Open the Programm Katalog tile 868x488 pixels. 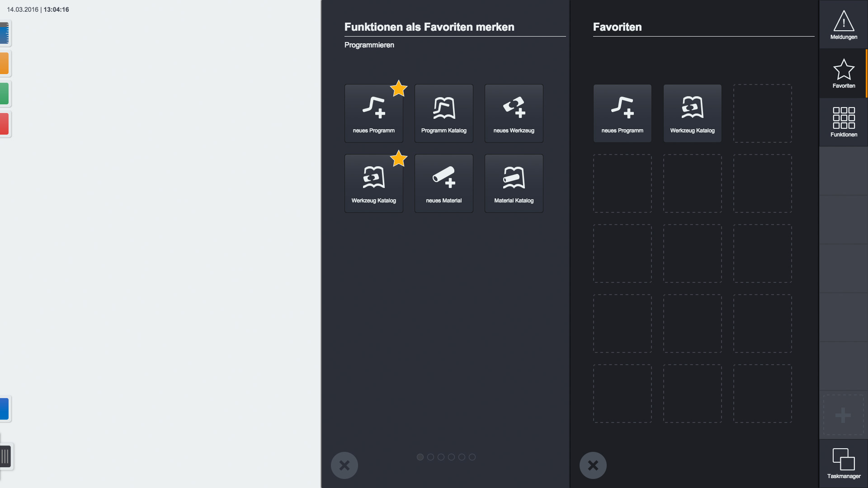pyautogui.click(x=443, y=113)
